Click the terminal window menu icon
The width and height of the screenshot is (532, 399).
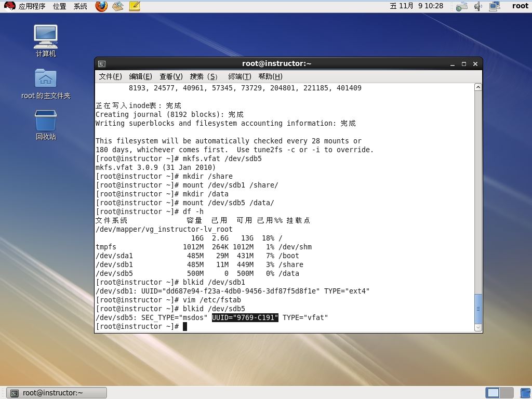tap(102, 64)
